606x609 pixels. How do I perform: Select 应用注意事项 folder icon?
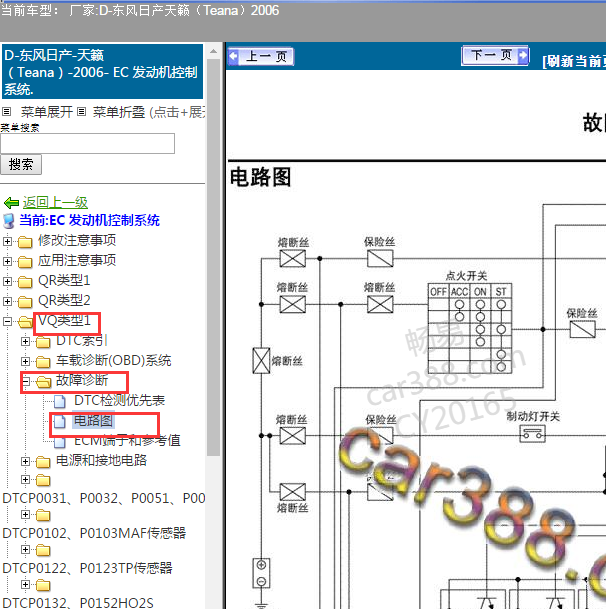(x=25, y=262)
